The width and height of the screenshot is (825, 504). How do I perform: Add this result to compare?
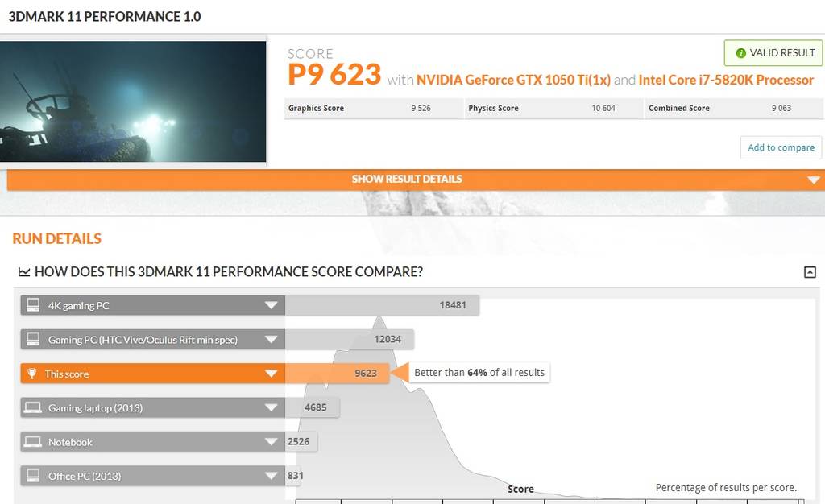pyautogui.click(x=781, y=147)
